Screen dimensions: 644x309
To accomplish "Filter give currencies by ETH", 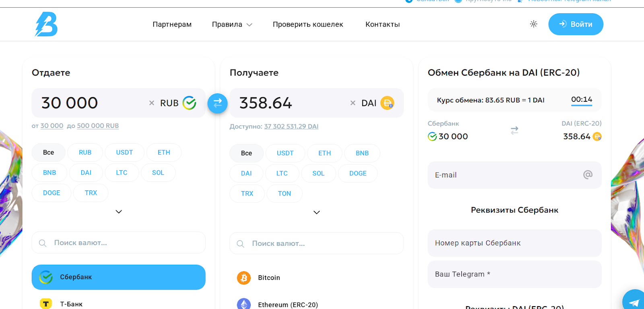I will pos(164,152).
